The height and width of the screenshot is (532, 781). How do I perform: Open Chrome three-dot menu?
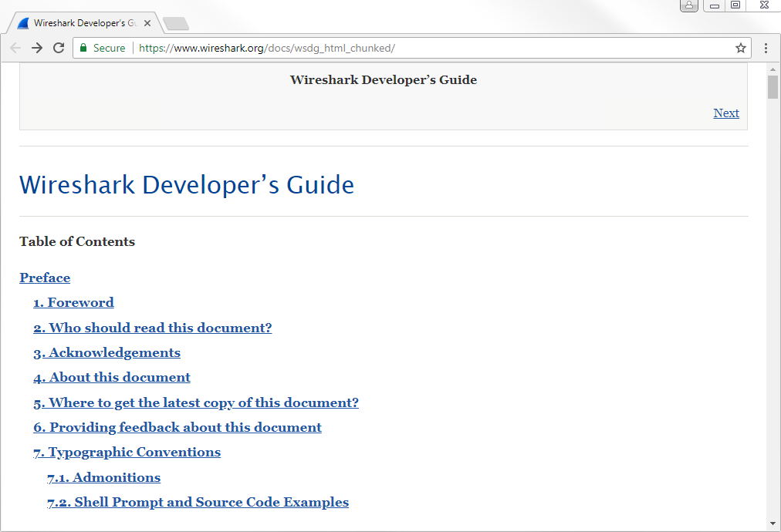click(x=766, y=48)
